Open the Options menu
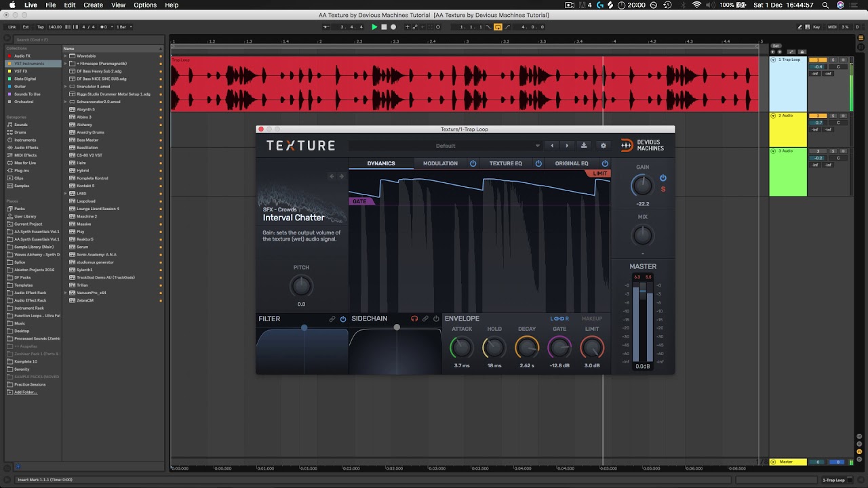Viewport: 868px width, 488px height. point(145,5)
